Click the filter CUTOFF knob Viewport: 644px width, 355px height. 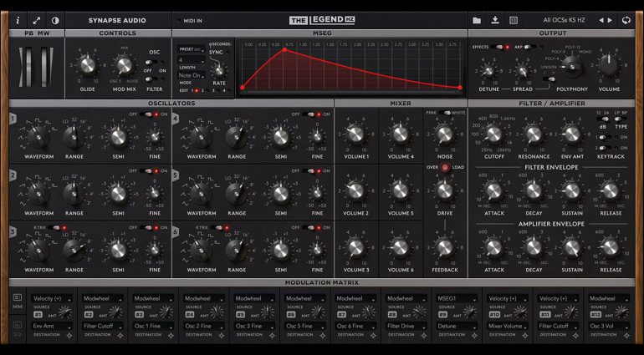[x=493, y=134]
